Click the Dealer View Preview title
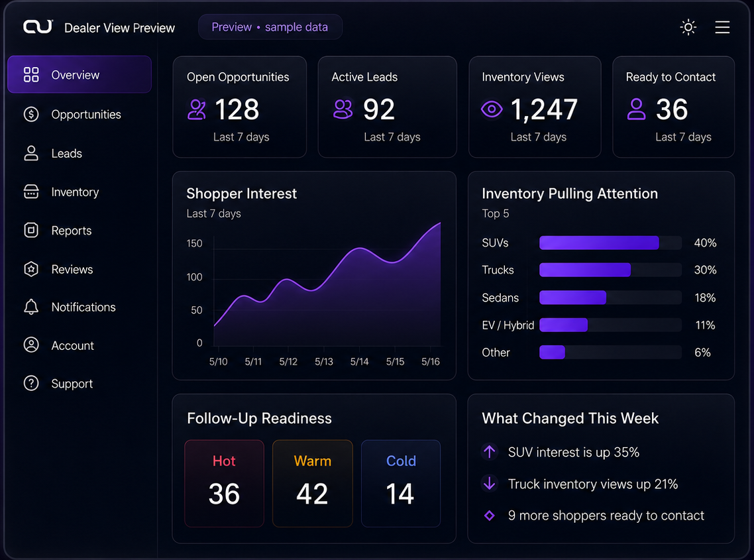 (120, 28)
